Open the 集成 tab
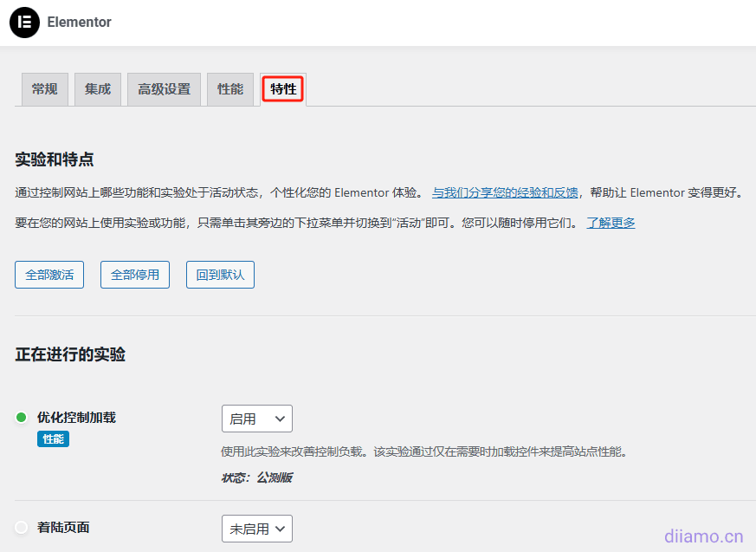 (98, 89)
